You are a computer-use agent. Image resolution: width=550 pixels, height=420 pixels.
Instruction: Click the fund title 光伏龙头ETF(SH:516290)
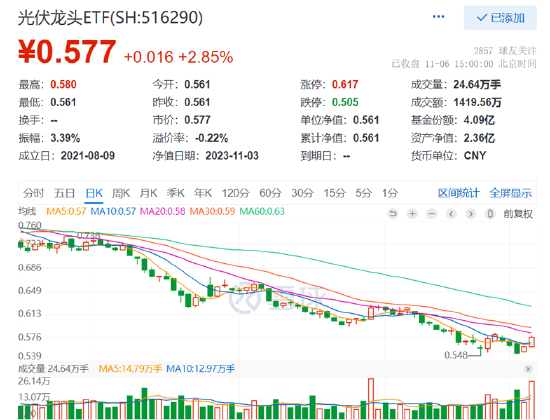point(110,18)
